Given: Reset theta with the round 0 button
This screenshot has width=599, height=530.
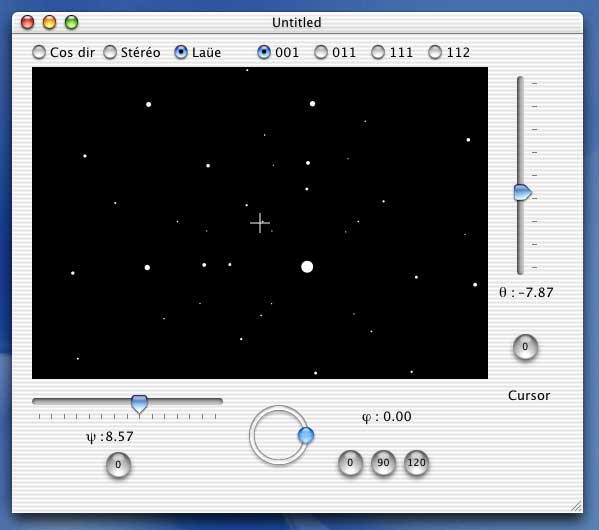Looking at the screenshot, I should [x=525, y=347].
